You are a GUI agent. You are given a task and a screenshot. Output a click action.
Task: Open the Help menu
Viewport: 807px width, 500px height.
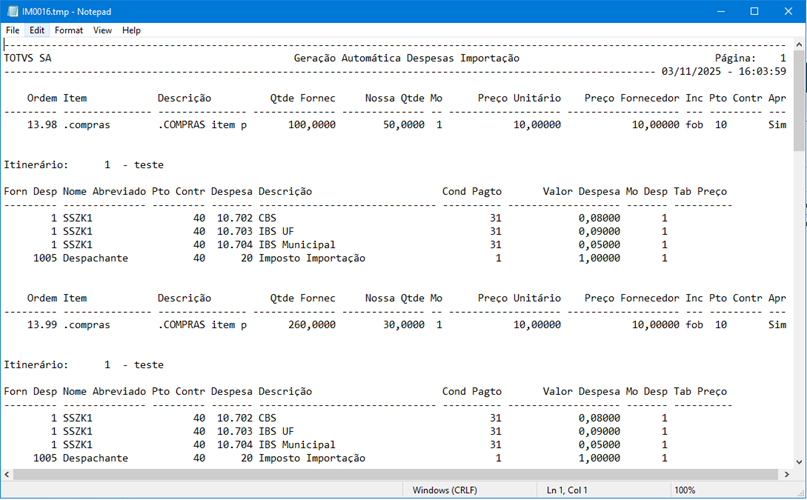[x=131, y=30]
